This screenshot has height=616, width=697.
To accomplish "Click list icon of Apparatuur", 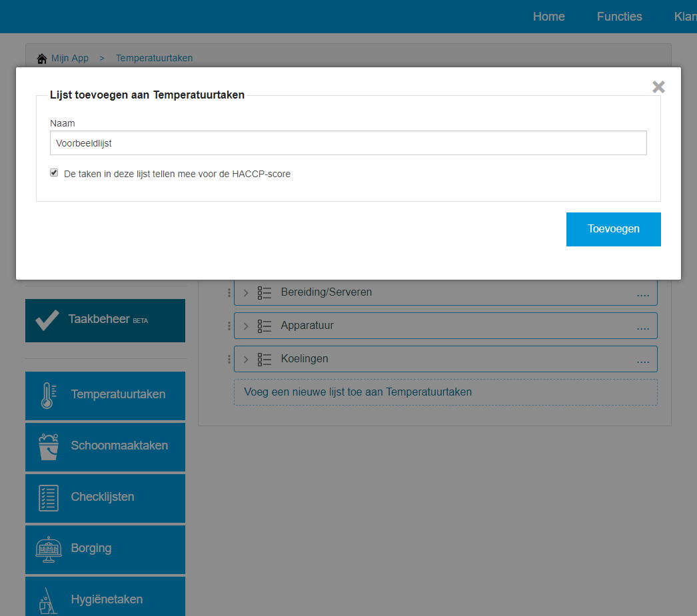I will [265, 326].
